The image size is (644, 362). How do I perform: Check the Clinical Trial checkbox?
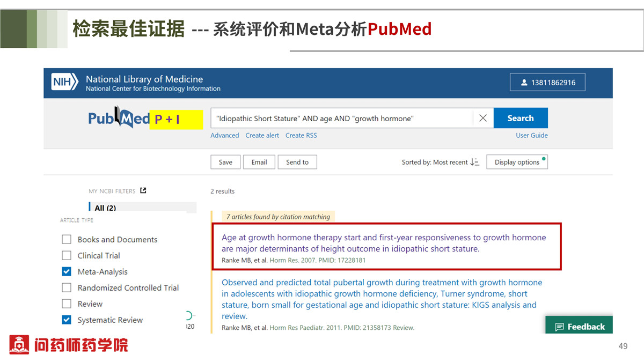click(67, 255)
